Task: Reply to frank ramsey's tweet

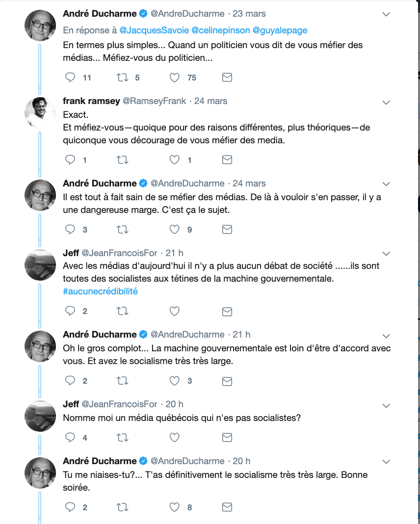Action: tap(71, 160)
